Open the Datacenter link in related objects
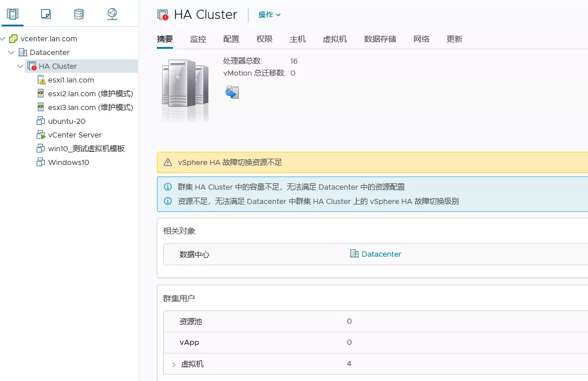The height and width of the screenshot is (381, 588). click(x=381, y=254)
